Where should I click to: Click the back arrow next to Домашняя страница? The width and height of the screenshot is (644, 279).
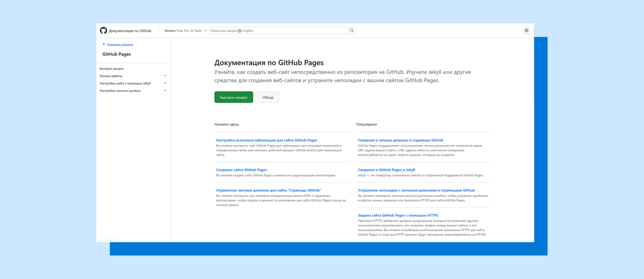click(x=104, y=44)
